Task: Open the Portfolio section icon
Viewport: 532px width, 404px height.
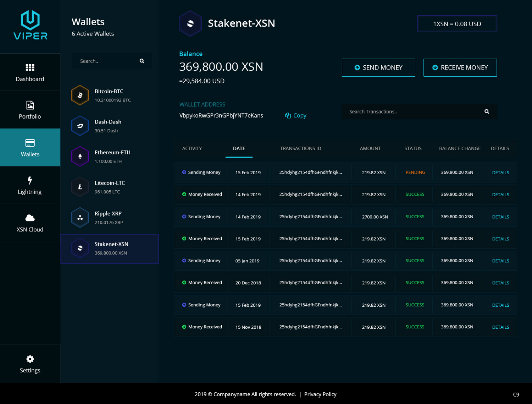Action: pyautogui.click(x=30, y=105)
